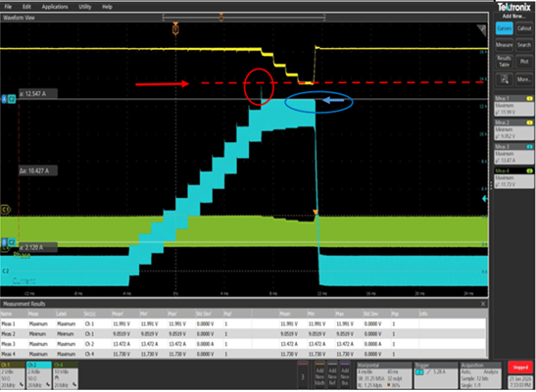
Task: Add a new Plot
Action: 524,62
